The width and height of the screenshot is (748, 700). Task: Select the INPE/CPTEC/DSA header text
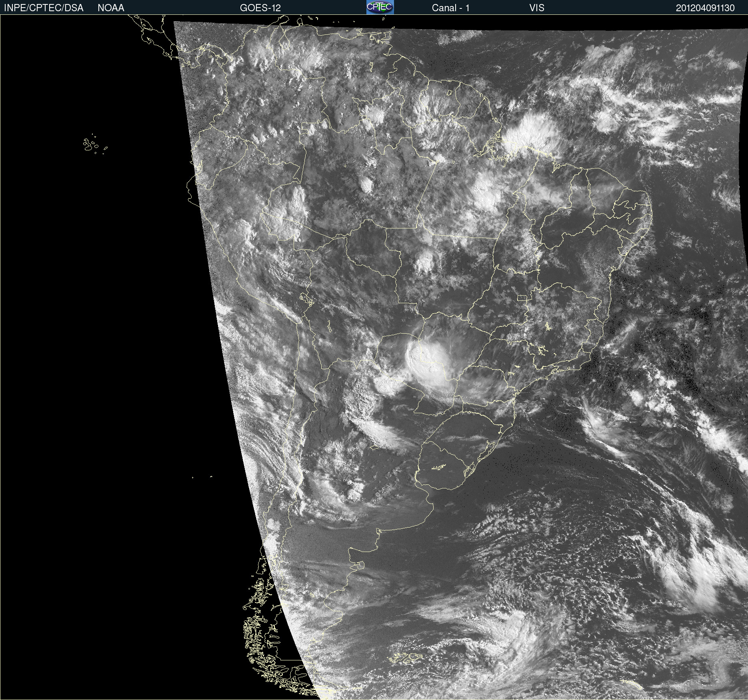click(x=44, y=8)
